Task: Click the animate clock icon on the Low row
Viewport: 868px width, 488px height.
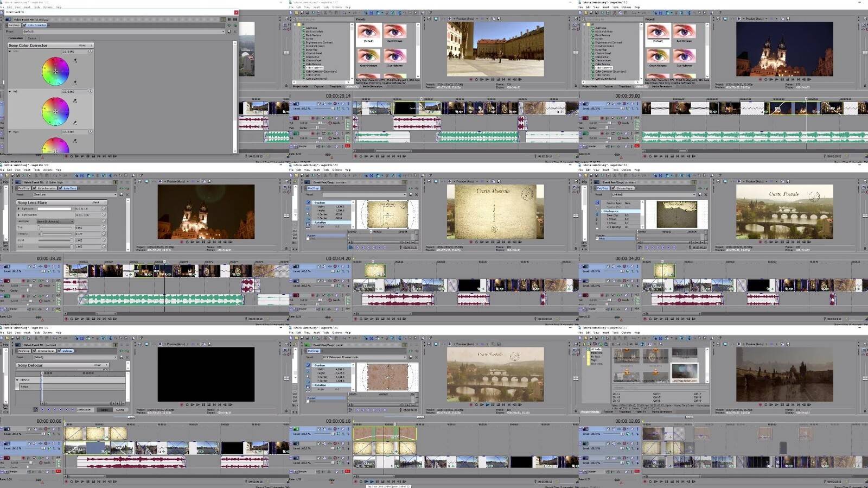Action: coord(91,52)
